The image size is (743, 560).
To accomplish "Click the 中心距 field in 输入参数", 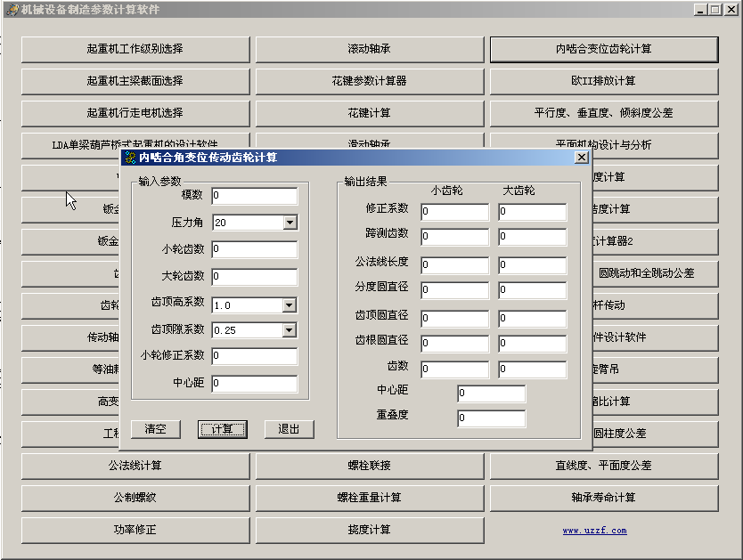I will pos(255,384).
